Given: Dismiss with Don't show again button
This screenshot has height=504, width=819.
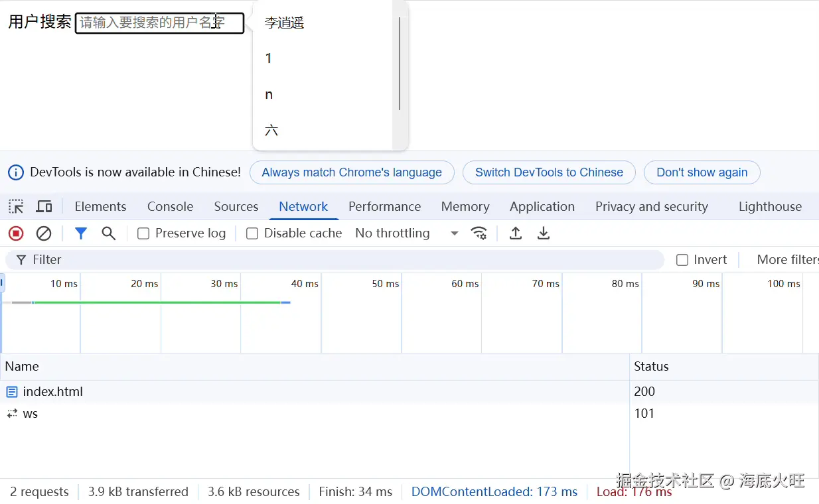Looking at the screenshot, I should [702, 172].
